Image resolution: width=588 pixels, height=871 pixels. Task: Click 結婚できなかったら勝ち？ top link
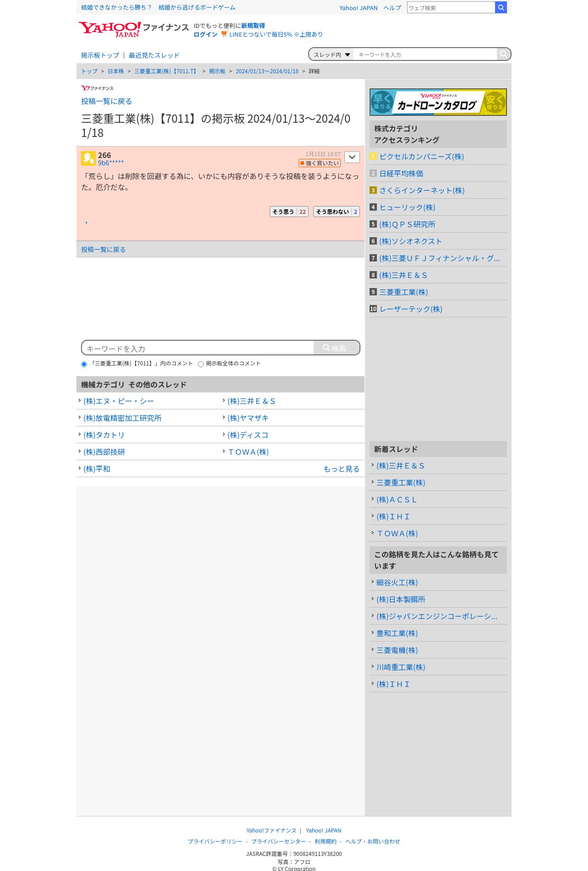[x=116, y=7]
